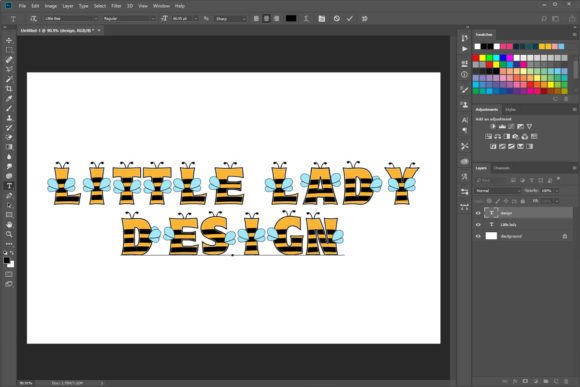Viewport: 580px width, 387px height.
Task: Select the Horizontal Type tool
Action: coord(9,186)
